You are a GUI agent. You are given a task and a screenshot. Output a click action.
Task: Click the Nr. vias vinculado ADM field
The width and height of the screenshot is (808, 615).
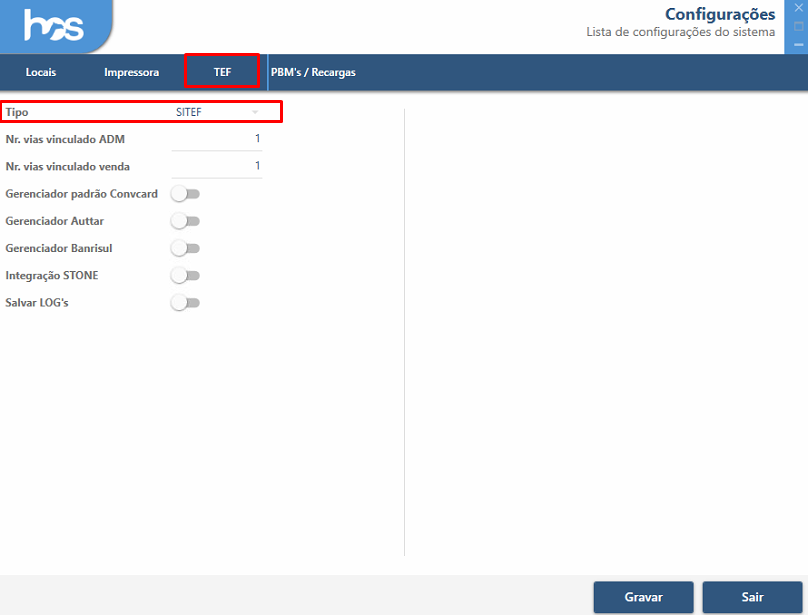pos(216,139)
